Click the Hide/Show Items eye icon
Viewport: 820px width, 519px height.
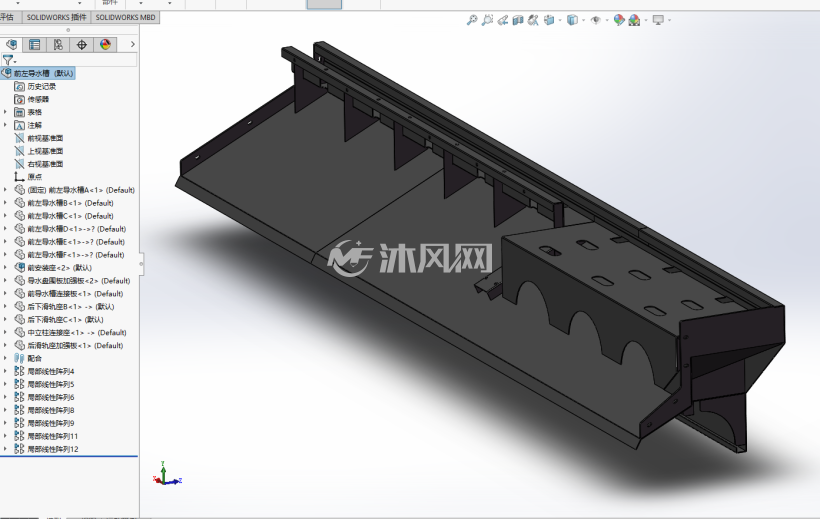pyautogui.click(x=595, y=20)
